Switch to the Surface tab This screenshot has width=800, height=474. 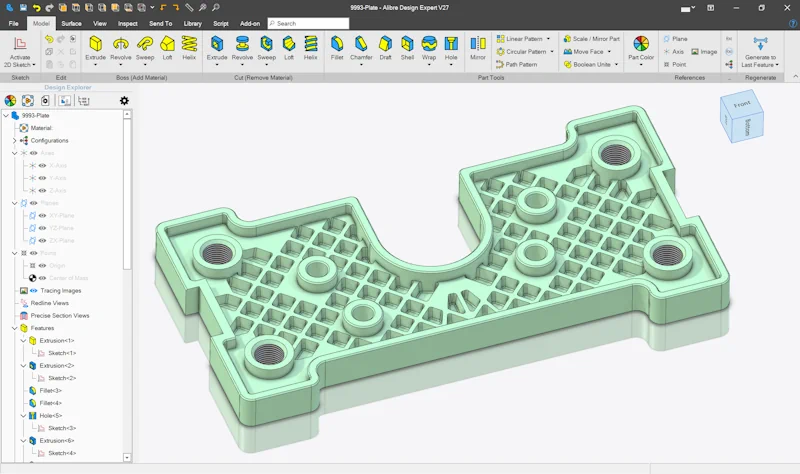coord(71,23)
